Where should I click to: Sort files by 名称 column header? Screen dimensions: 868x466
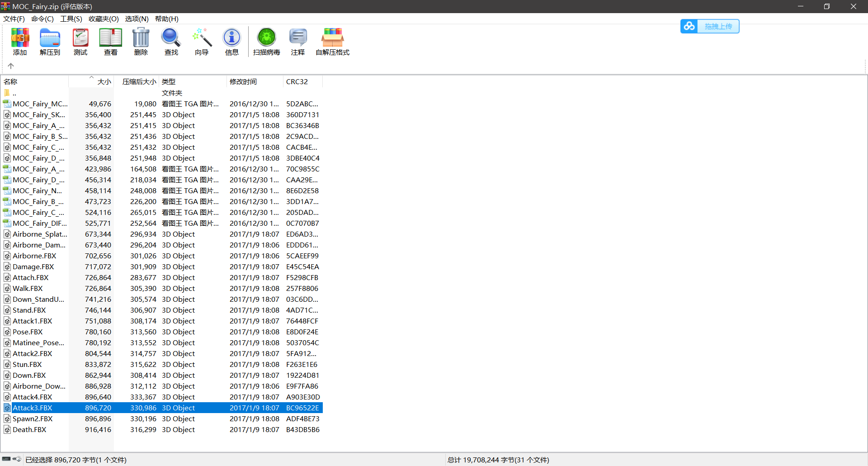[x=11, y=82]
